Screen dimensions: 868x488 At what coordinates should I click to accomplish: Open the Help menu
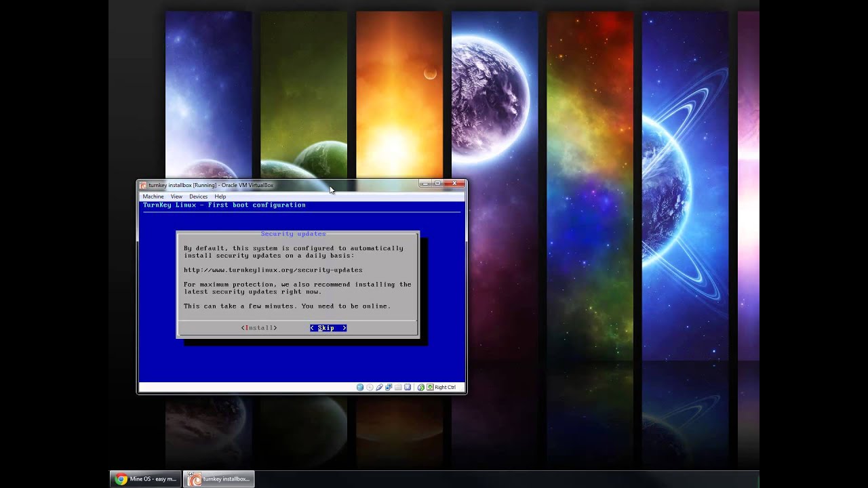coord(220,197)
